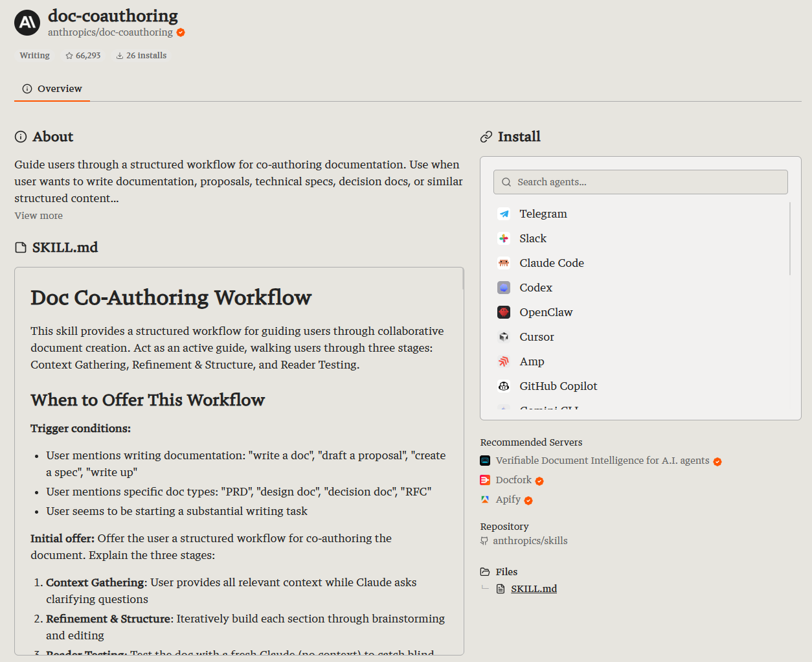Choose Amp label in install list
This screenshot has width=812, height=662.
pos(532,361)
